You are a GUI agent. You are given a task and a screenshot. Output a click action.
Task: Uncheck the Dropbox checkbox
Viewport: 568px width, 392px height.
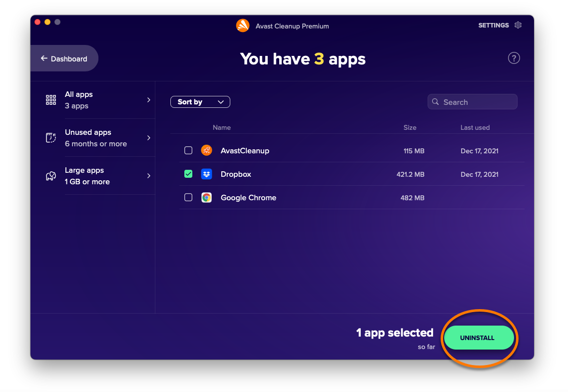(x=188, y=174)
